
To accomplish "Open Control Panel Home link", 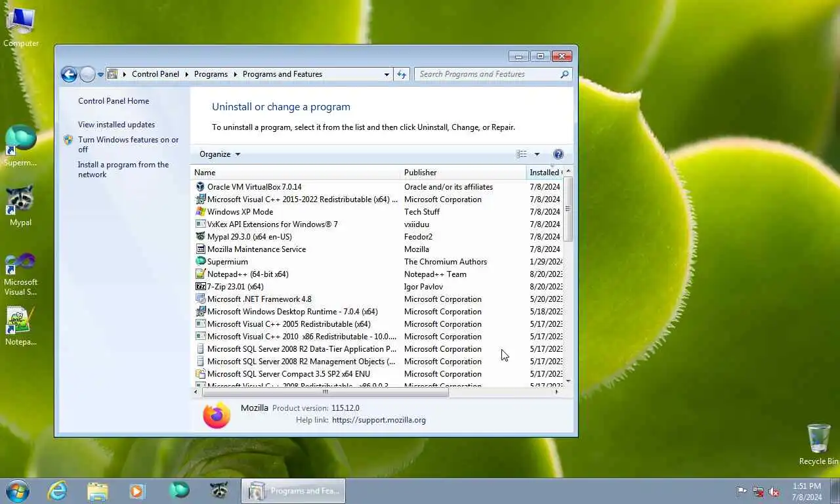I will 114,101.
